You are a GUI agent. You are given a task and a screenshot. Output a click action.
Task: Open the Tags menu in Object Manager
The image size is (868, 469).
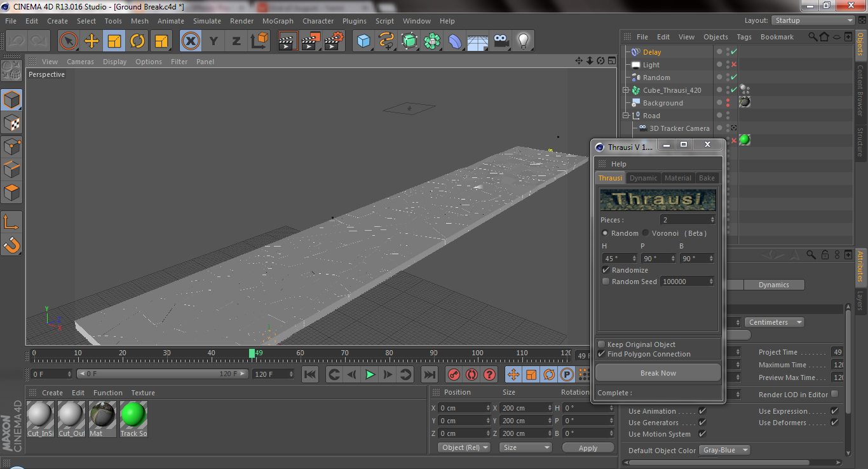tap(744, 37)
